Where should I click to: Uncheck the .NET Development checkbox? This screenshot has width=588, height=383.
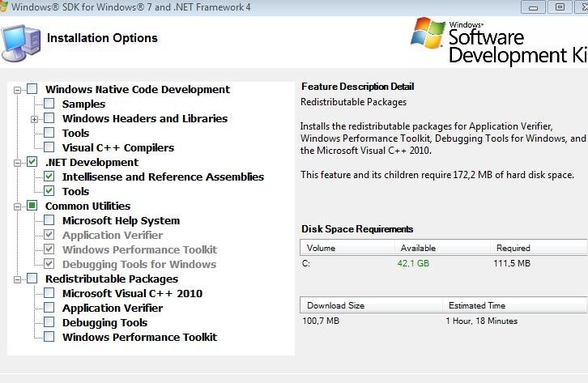pyautogui.click(x=32, y=161)
